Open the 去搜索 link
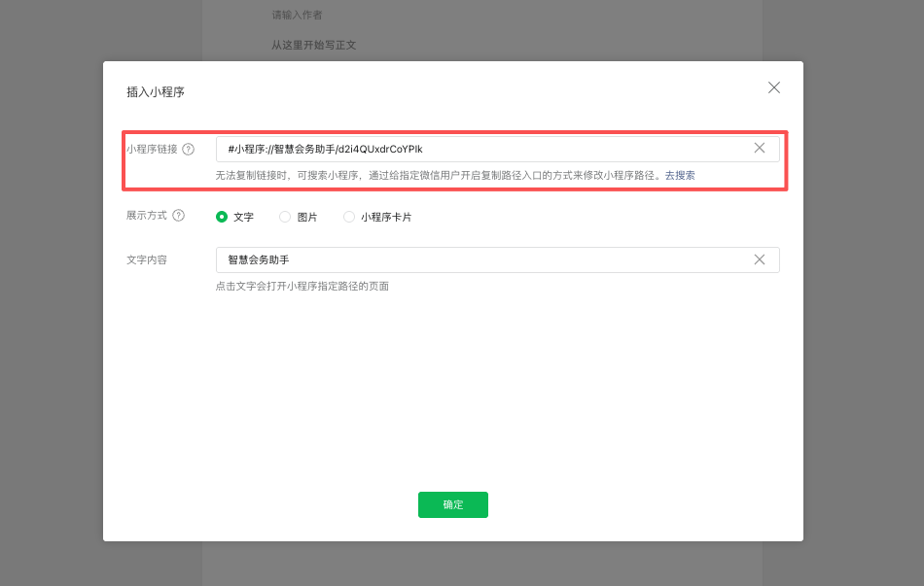The width and height of the screenshot is (924, 586). (x=680, y=176)
